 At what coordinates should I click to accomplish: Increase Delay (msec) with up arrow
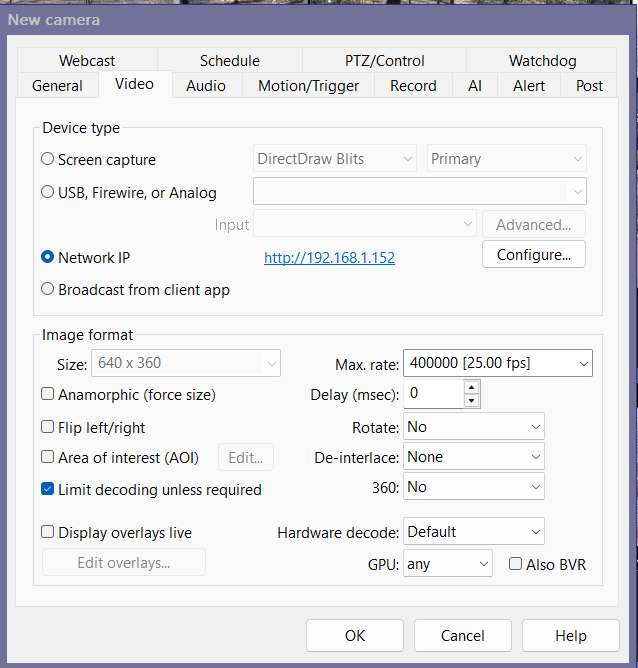pos(472,387)
